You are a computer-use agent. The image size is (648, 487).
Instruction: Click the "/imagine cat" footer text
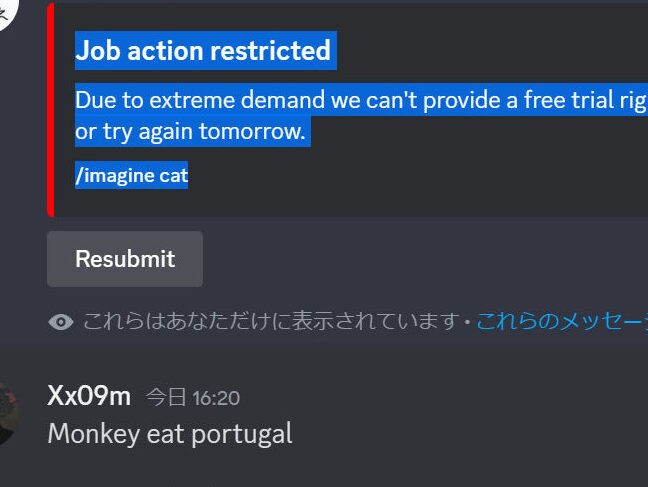tap(131, 176)
